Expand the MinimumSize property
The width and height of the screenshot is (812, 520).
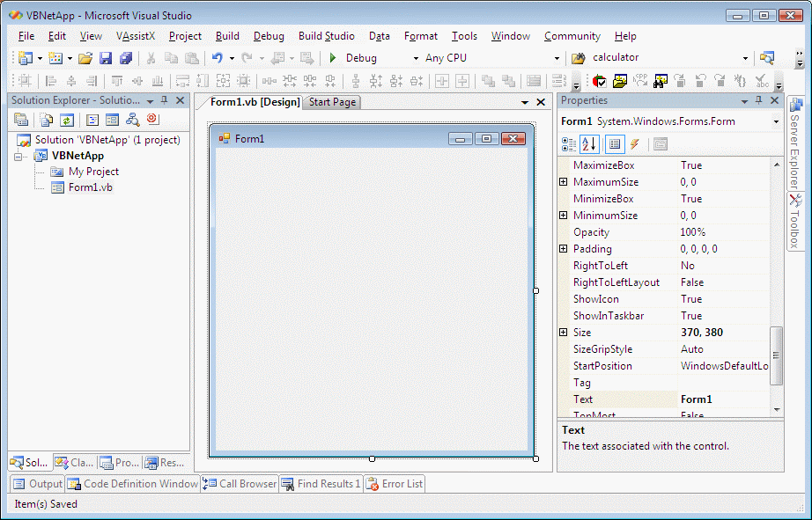click(x=564, y=215)
